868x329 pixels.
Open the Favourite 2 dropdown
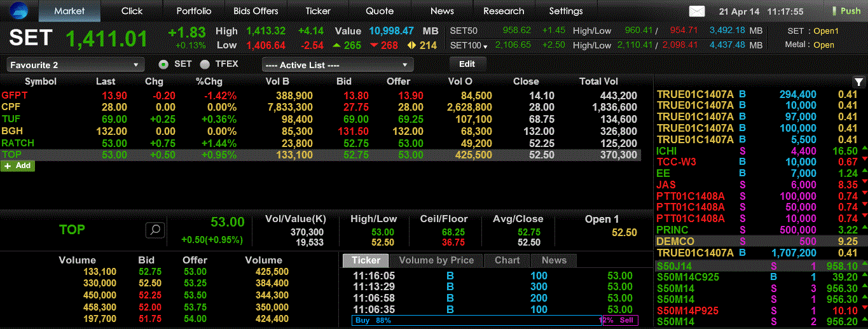click(x=76, y=65)
